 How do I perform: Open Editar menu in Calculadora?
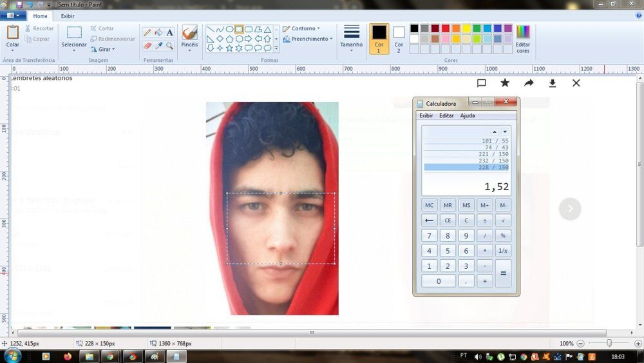(446, 115)
